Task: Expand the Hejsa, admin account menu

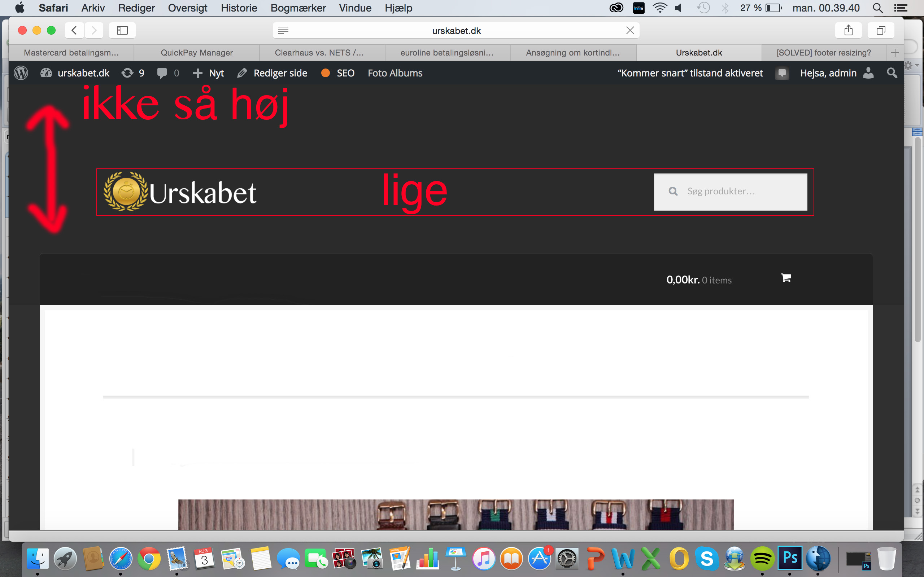Action: [828, 73]
